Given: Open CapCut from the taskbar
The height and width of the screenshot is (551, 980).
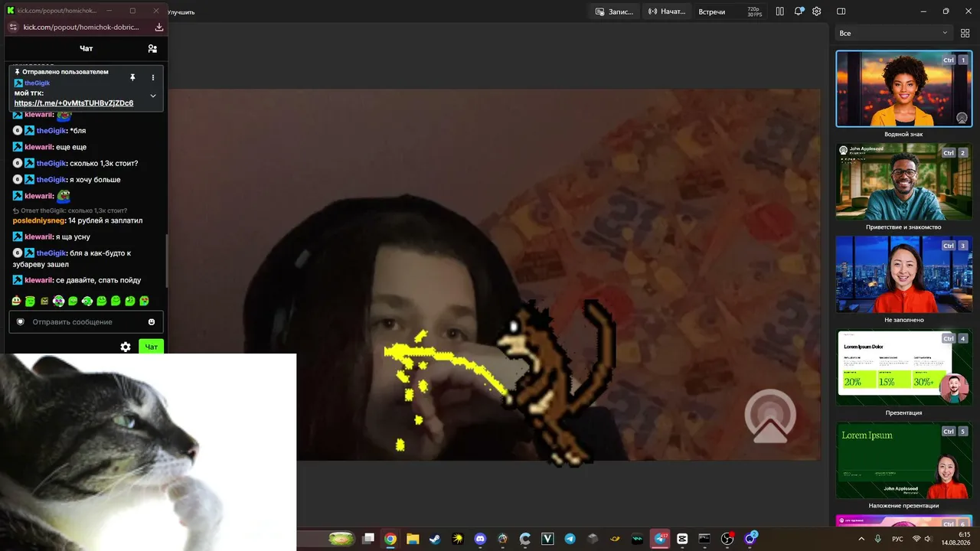Looking at the screenshot, I should tap(682, 539).
